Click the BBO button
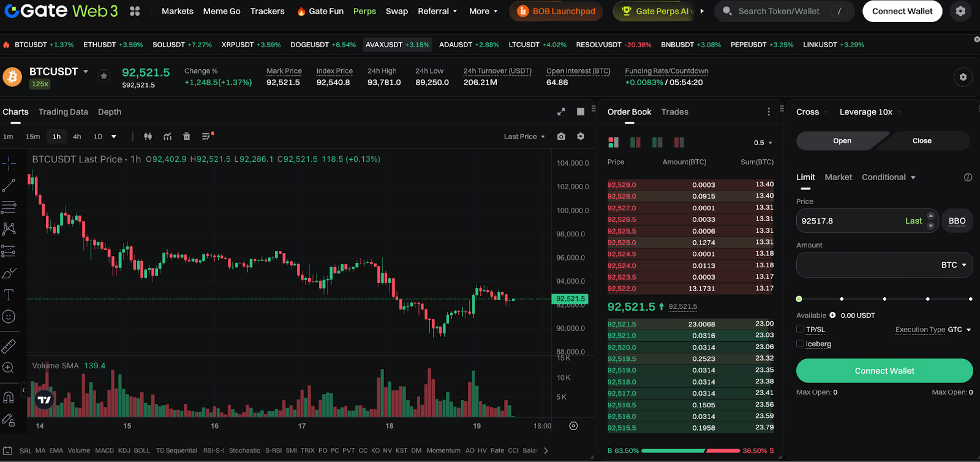Image resolution: width=980 pixels, height=462 pixels. (x=957, y=221)
